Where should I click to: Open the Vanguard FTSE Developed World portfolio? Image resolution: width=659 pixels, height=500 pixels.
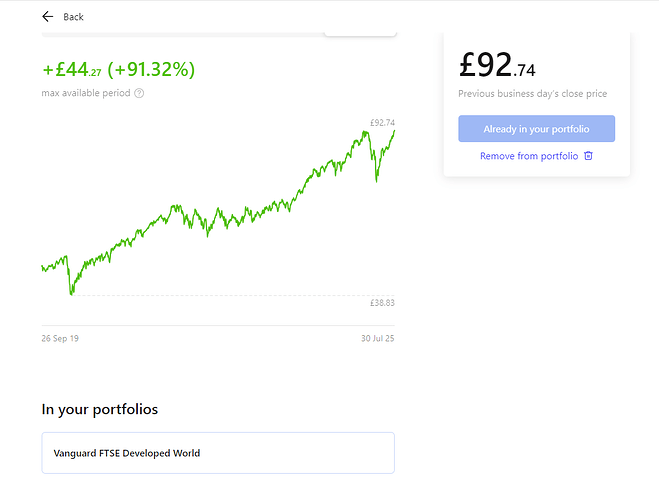[x=218, y=453]
